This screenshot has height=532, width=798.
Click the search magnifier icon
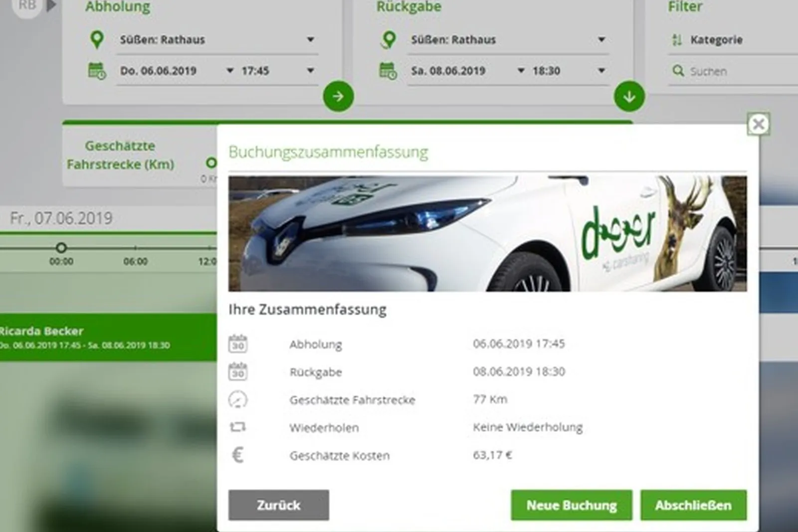tap(678, 71)
